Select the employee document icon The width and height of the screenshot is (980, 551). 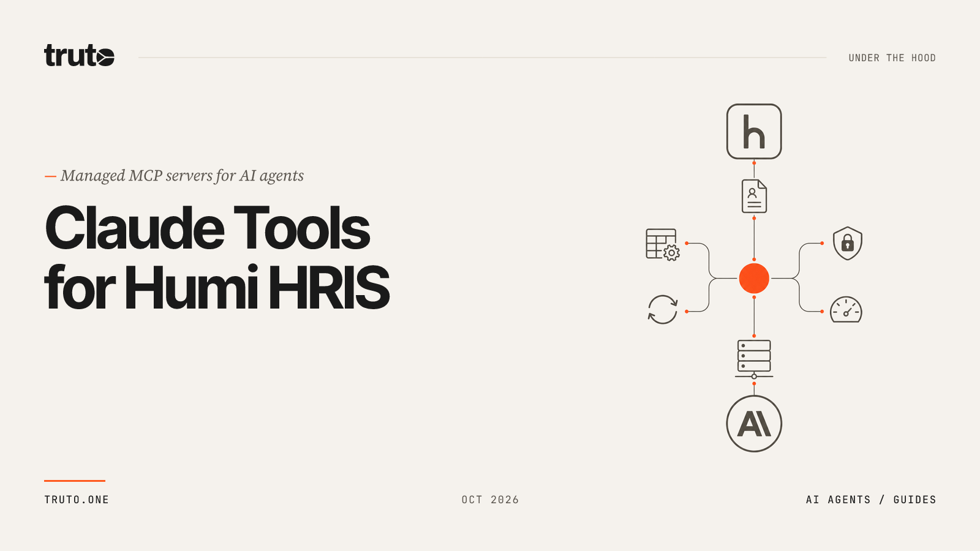[x=754, y=196]
